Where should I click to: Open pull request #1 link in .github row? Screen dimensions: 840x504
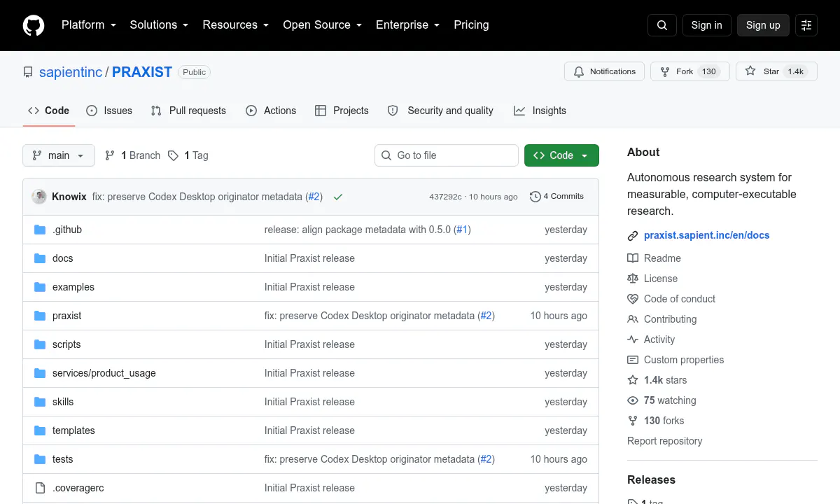point(462,230)
